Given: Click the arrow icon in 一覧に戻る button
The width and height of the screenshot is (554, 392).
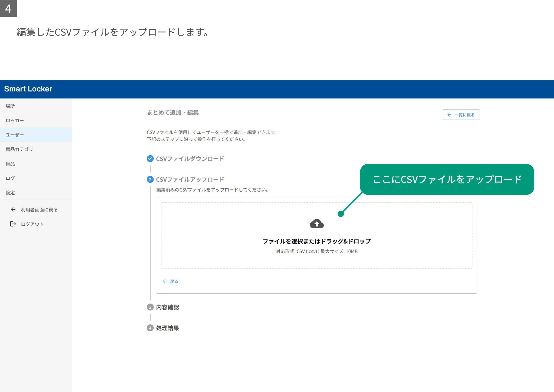Looking at the screenshot, I should (449, 115).
